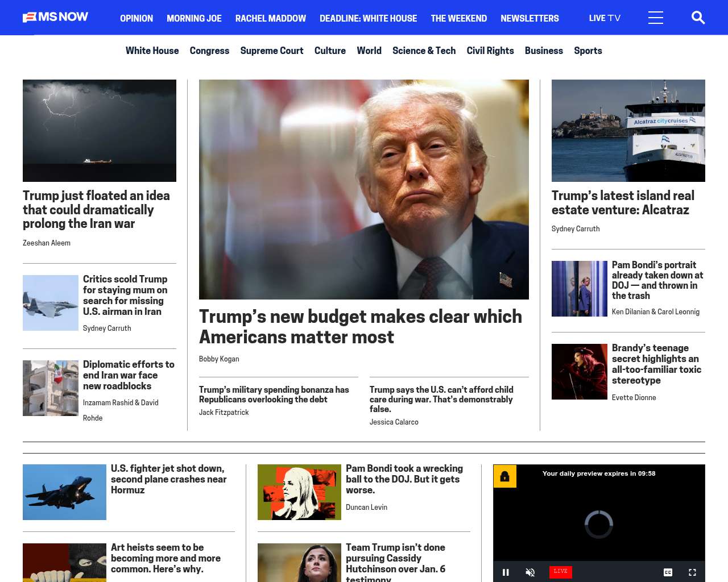Open the hamburger menu icon
The height and width of the screenshot is (582, 728).
(656, 18)
